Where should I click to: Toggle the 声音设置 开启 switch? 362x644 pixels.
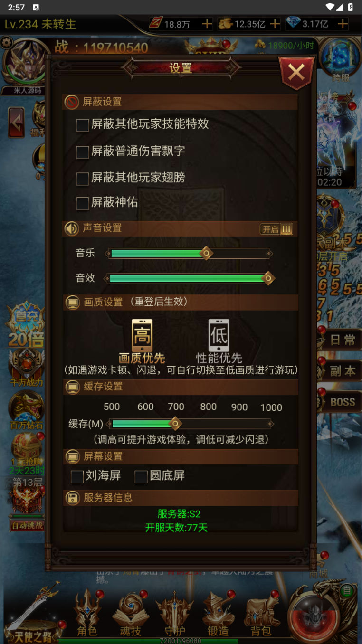276,229
